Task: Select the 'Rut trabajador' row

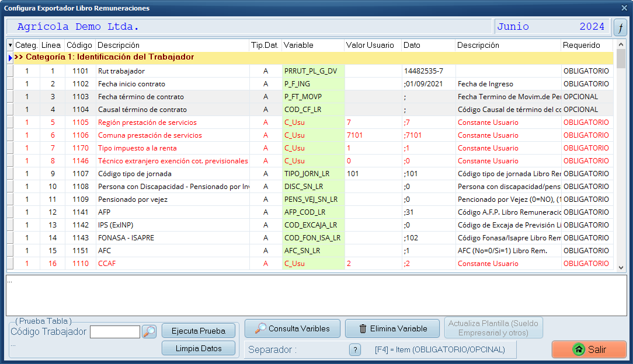Action: 313,71
